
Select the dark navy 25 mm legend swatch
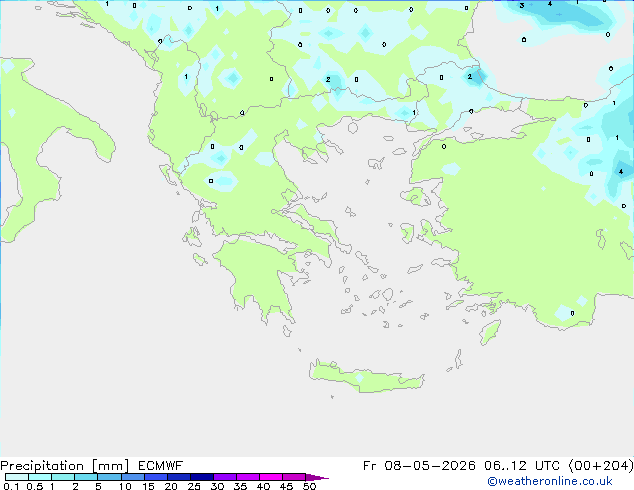coord(202,477)
